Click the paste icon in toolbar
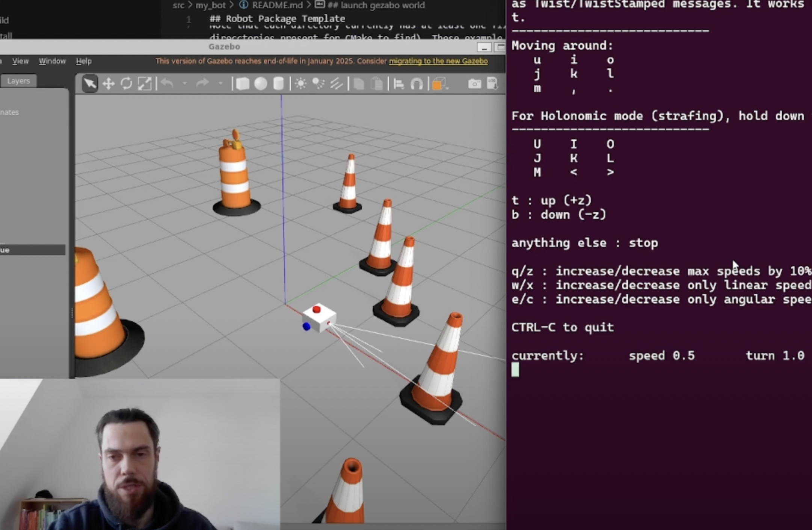This screenshot has height=530, width=812. click(377, 84)
